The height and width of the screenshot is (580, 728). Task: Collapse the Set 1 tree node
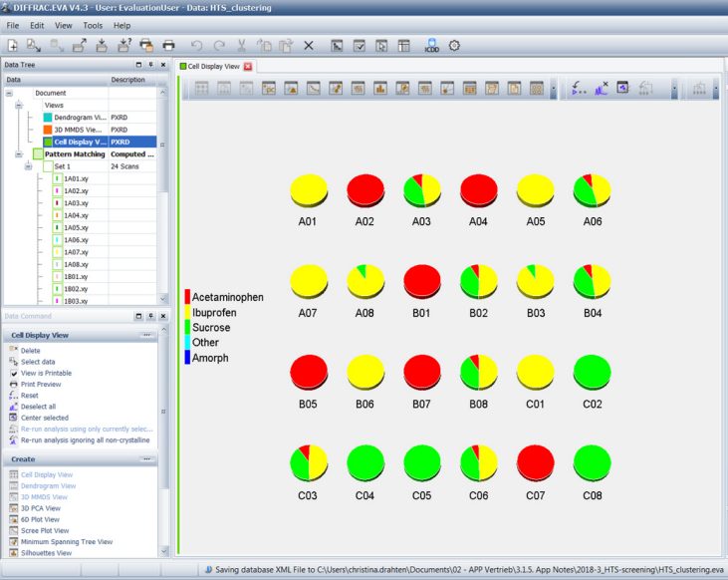[x=29, y=166]
